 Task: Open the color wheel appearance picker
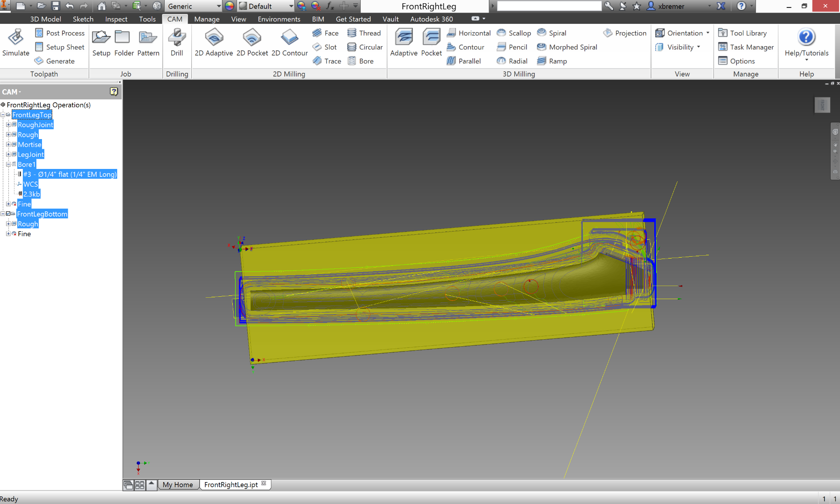coord(230,6)
